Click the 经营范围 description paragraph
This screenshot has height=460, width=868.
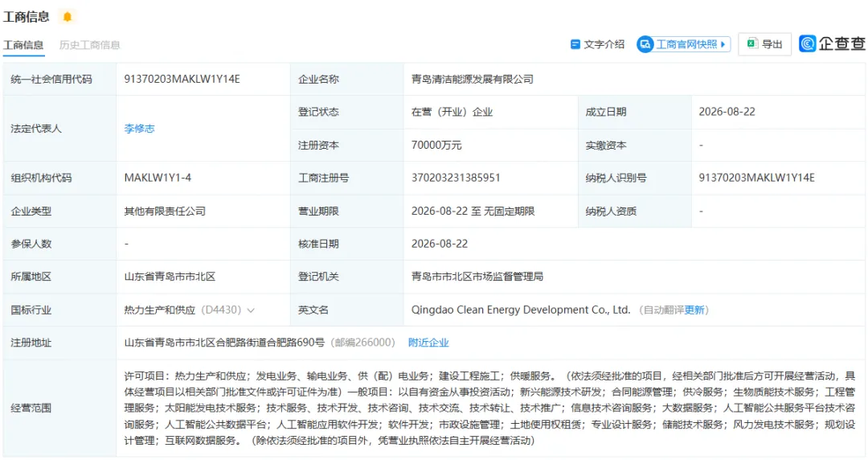click(x=490, y=408)
